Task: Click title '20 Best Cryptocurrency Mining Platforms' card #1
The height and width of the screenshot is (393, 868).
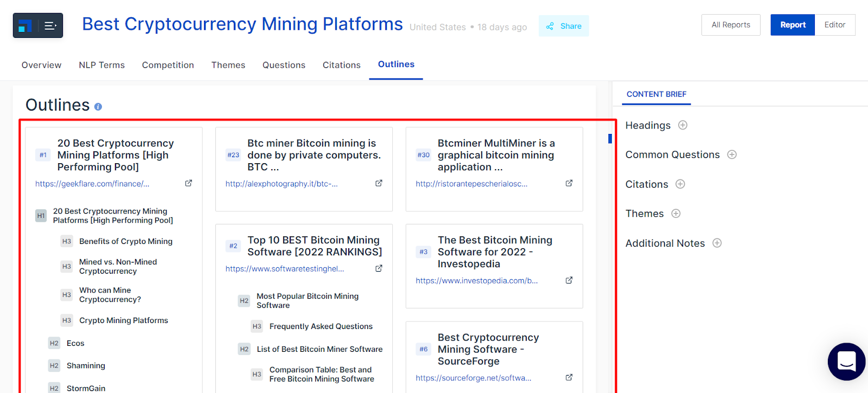Action: coord(116,155)
